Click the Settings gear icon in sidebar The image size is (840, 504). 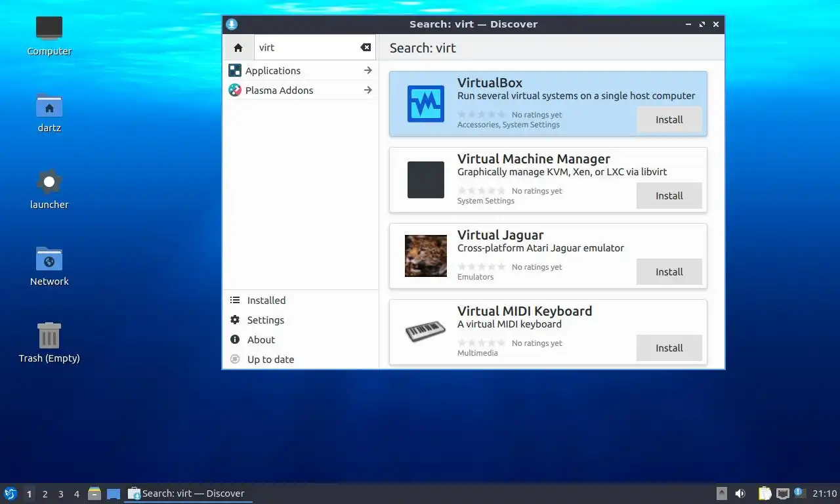click(x=235, y=320)
